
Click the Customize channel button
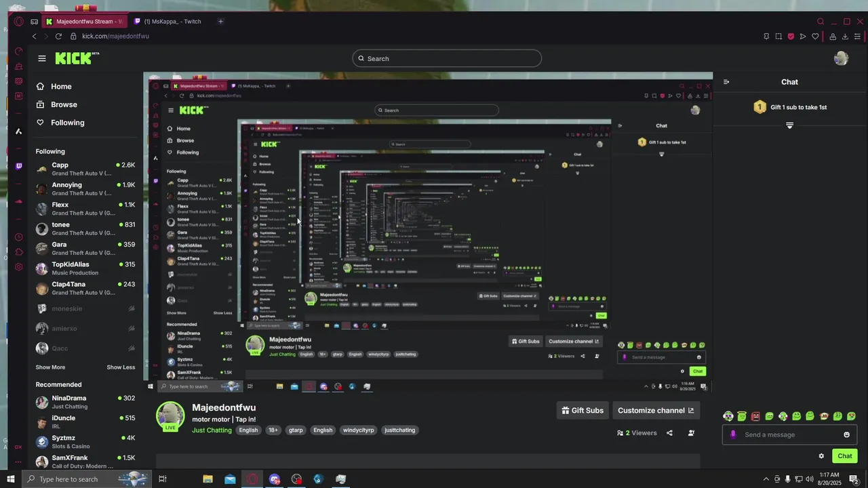pos(656,410)
